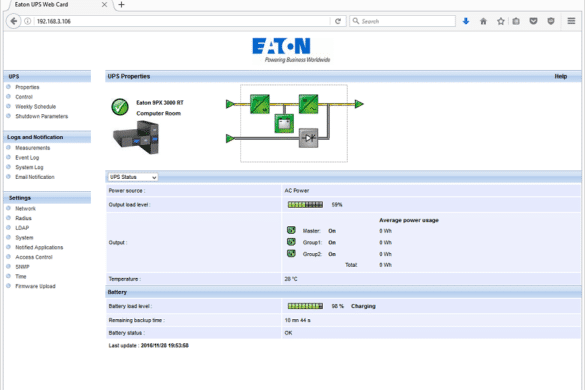The image size is (585, 390).
Task: Open the Event Log page
Action: [27, 158]
